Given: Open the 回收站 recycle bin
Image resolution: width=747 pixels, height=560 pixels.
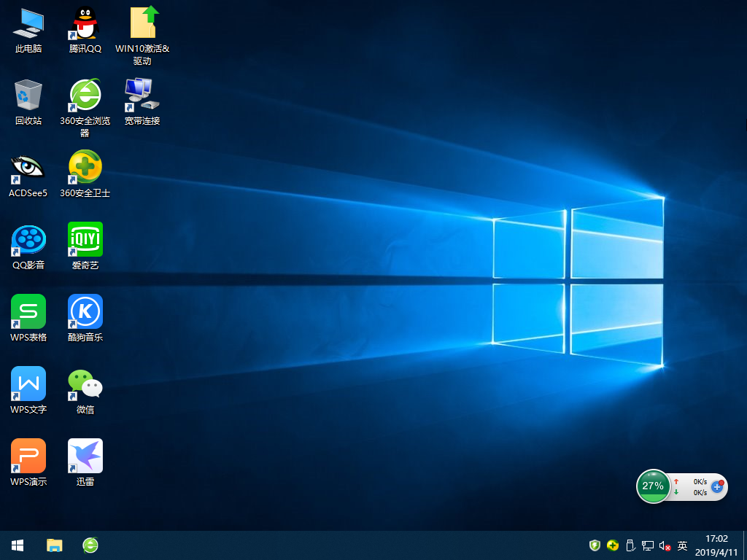Looking at the screenshot, I should (28, 96).
